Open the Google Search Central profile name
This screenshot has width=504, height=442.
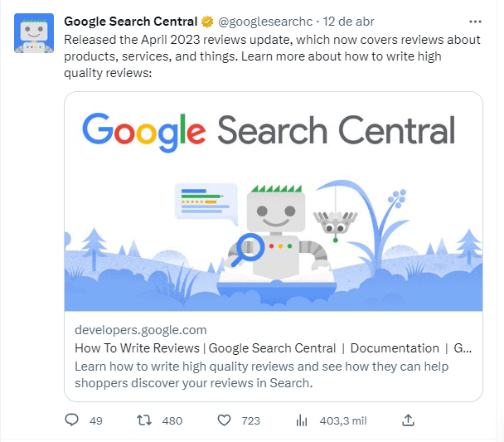coord(131,22)
